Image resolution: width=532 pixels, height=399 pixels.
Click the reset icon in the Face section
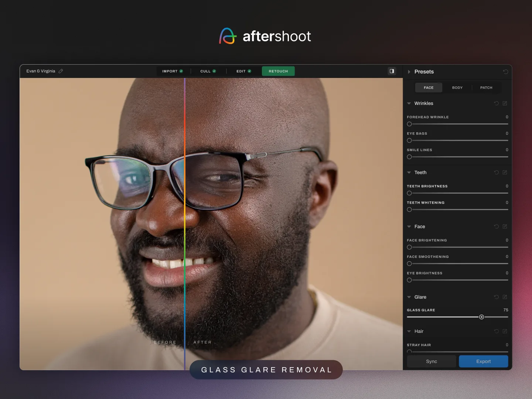click(x=497, y=226)
